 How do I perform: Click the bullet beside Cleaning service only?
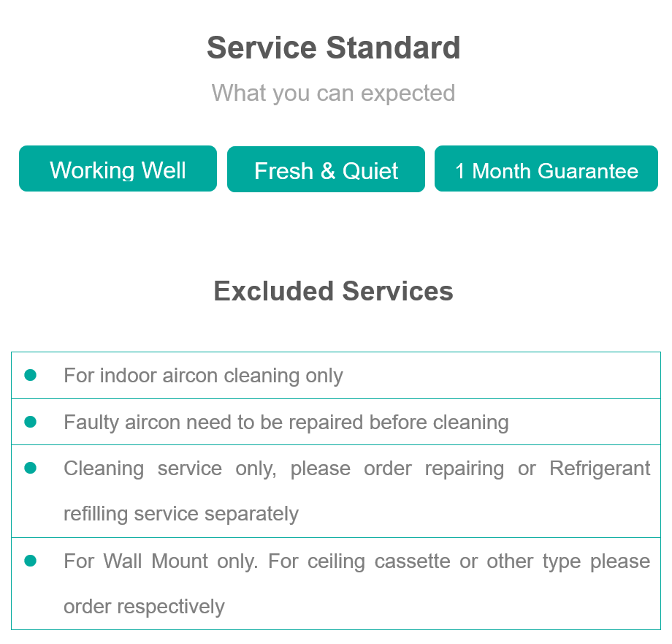[x=31, y=468]
